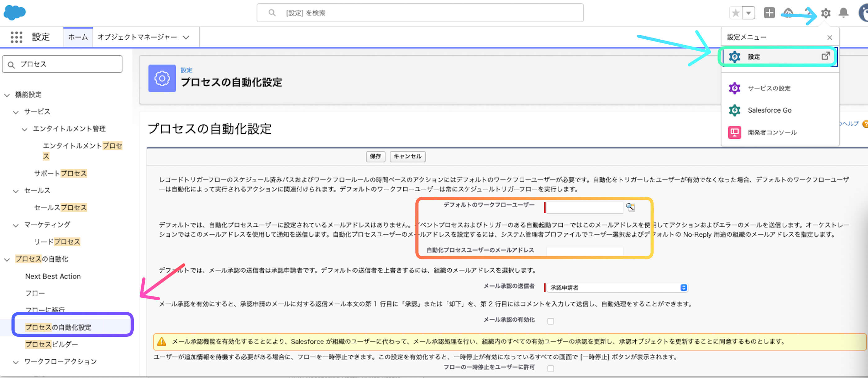Open サポートプロセス in the tree
This screenshot has height=378, width=868.
tap(60, 173)
